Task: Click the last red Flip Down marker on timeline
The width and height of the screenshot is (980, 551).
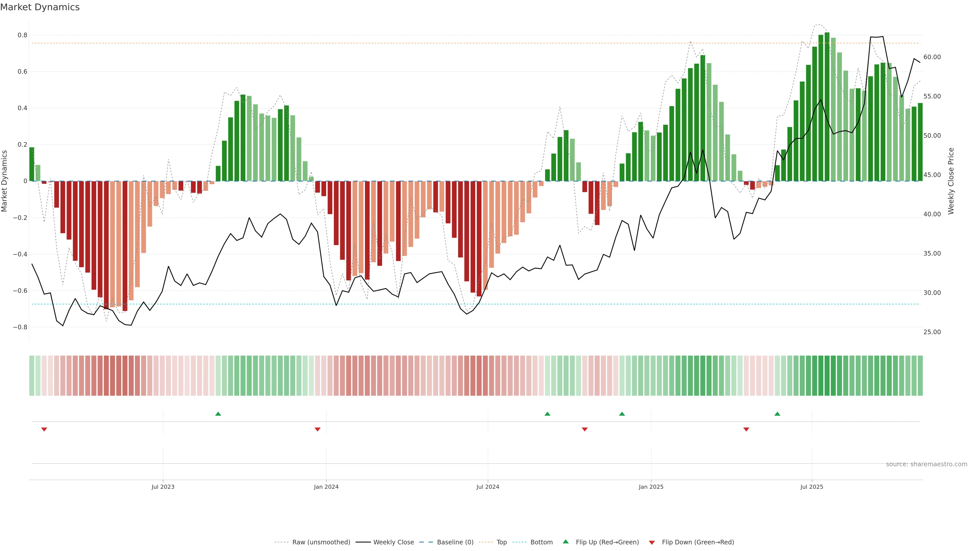Action: (746, 429)
